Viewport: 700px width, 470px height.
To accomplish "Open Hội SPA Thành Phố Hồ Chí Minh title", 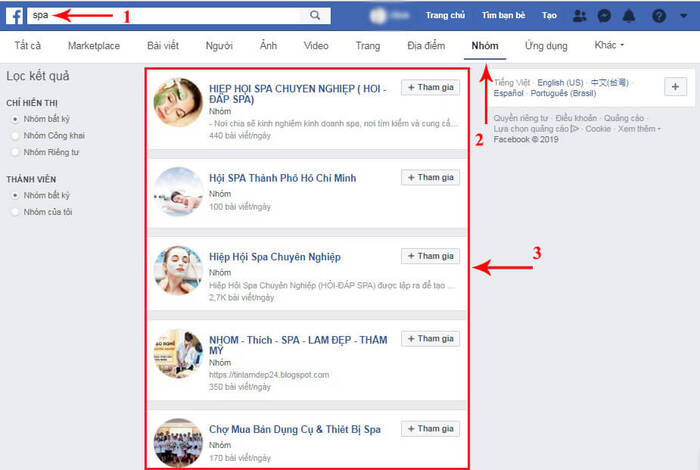I will (283, 178).
